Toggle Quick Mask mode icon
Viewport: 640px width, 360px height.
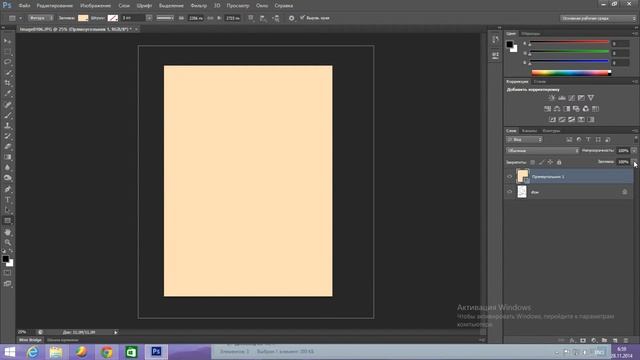pos(7,273)
